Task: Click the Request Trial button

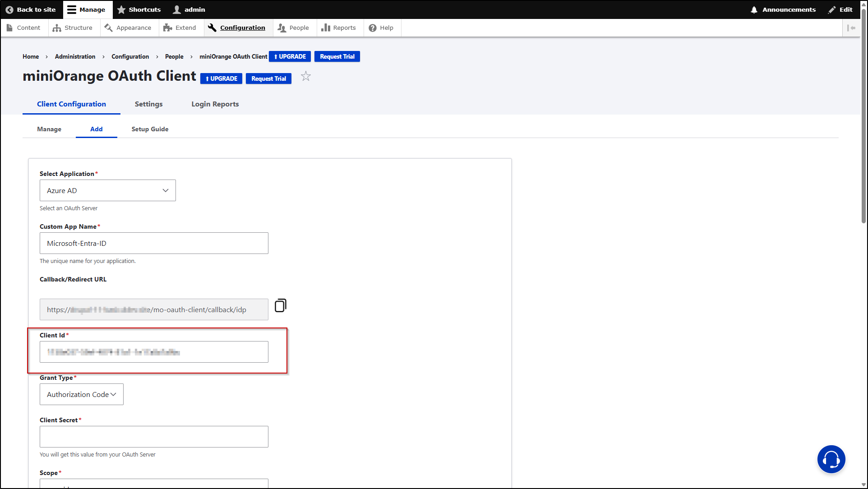Action: coord(268,78)
